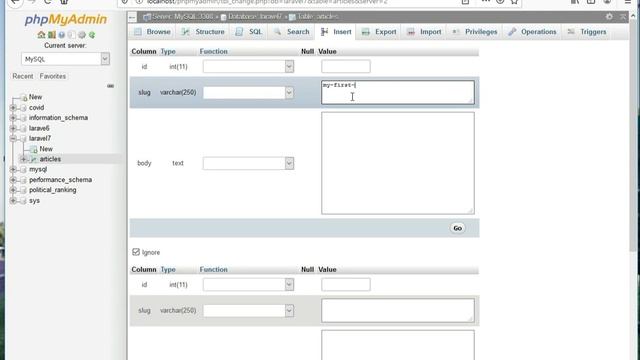
Task: Click the mysql database icon
Action: click(23, 169)
